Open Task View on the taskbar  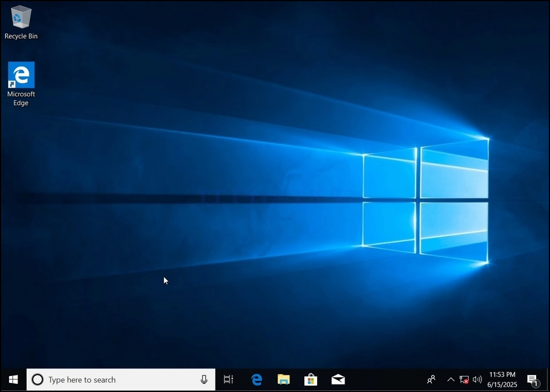click(x=228, y=380)
